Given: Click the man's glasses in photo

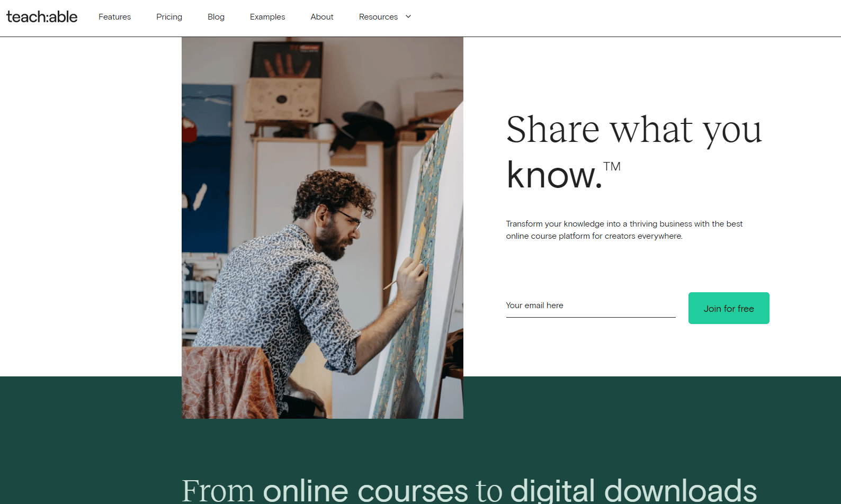Looking at the screenshot, I should pyautogui.click(x=350, y=218).
